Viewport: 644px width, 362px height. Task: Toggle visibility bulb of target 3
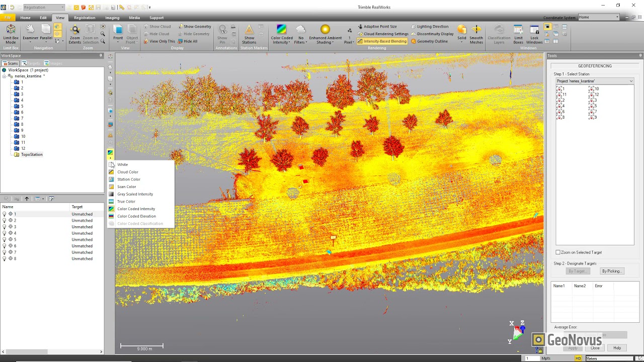pyautogui.click(x=5, y=227)
